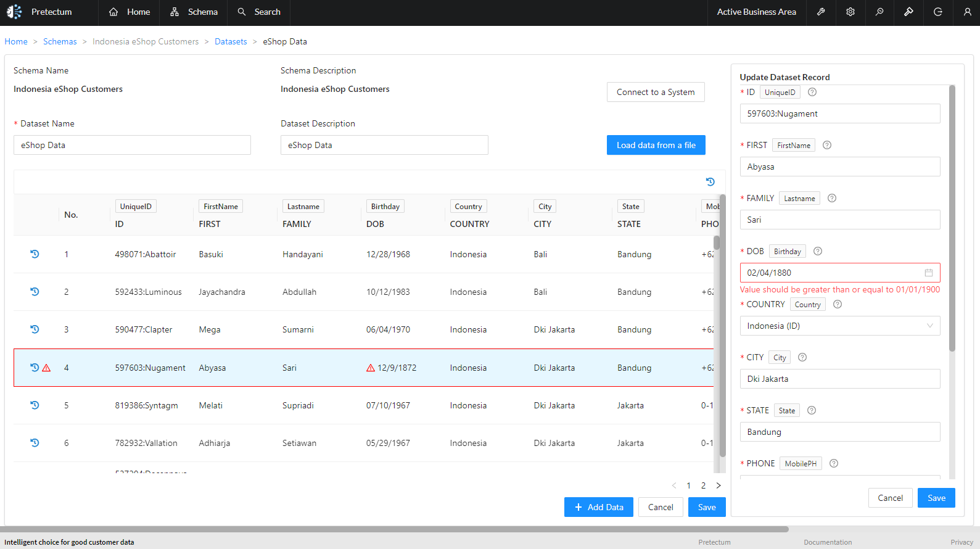Open the wrench tool icon in top bar
The height and width of the screenshot is (549, 980).
[x=821, y=12]
